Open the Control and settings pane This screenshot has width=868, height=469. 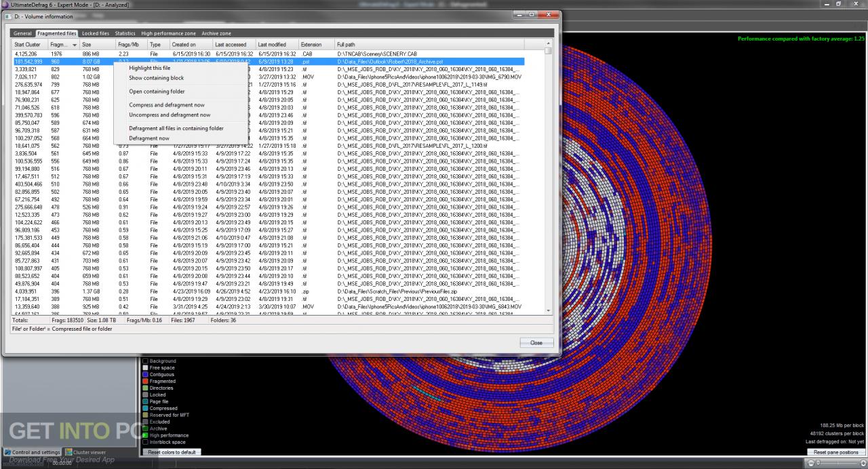click(32, 452)
